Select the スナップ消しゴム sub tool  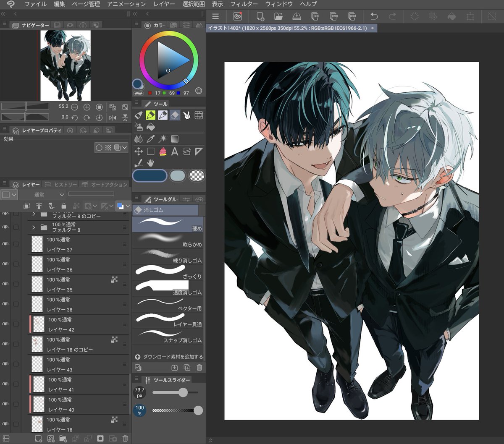coord(168,336)
